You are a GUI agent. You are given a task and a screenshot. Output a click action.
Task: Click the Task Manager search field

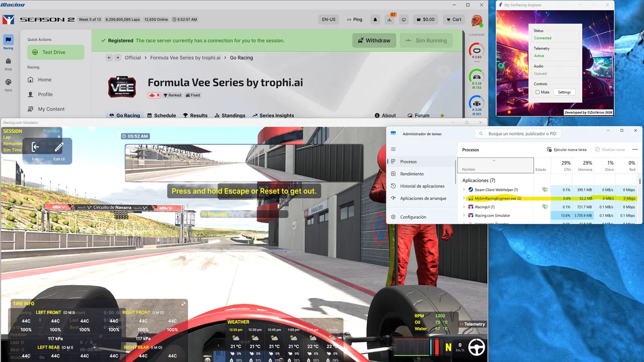pyautogui.click(x=518, y=134)
